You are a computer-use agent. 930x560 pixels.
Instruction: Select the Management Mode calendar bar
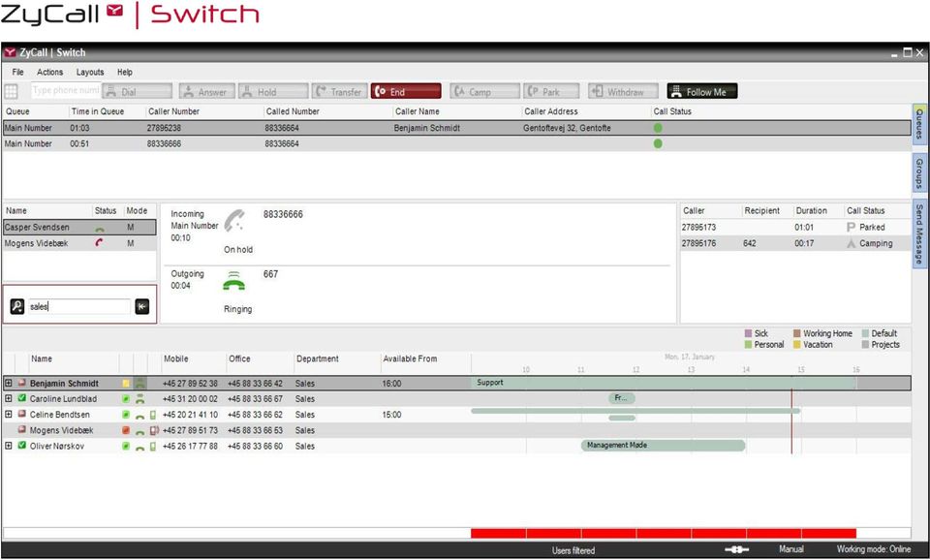[663, 446]
